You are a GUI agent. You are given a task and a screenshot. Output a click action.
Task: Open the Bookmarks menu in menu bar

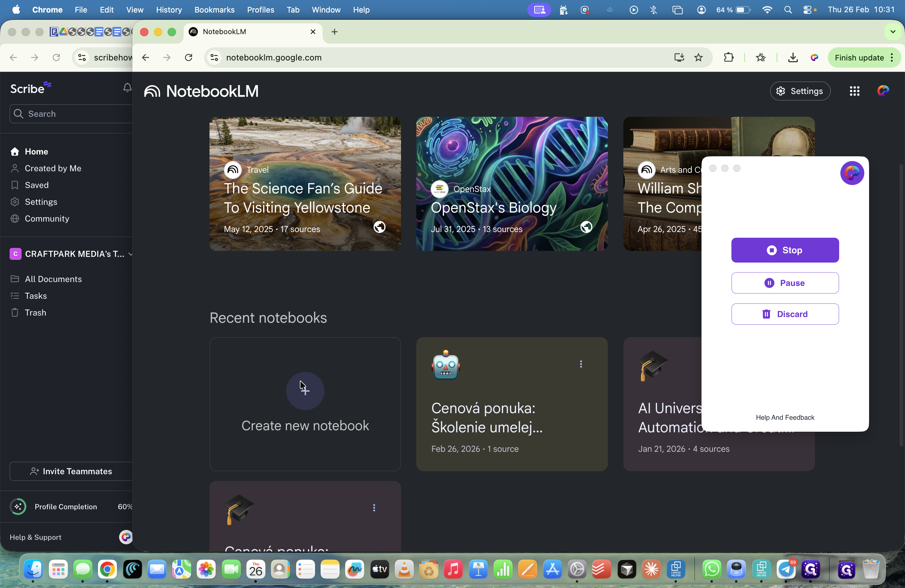[x=214, y=10]
